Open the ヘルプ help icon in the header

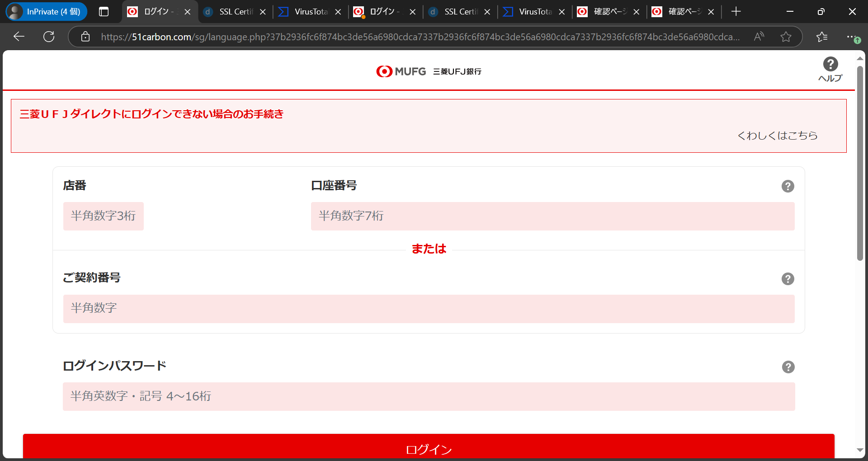830,69
